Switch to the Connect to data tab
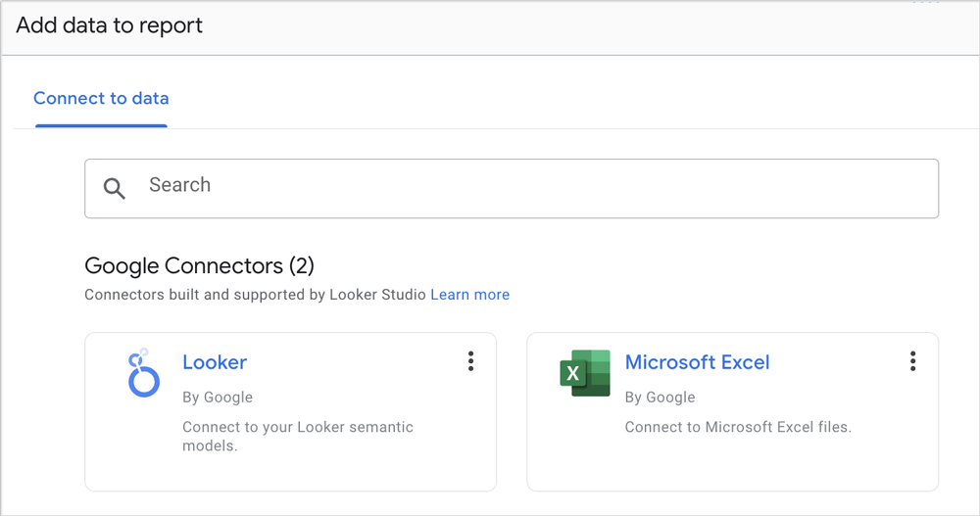980x516 pixels. click(x=101, y=98)
